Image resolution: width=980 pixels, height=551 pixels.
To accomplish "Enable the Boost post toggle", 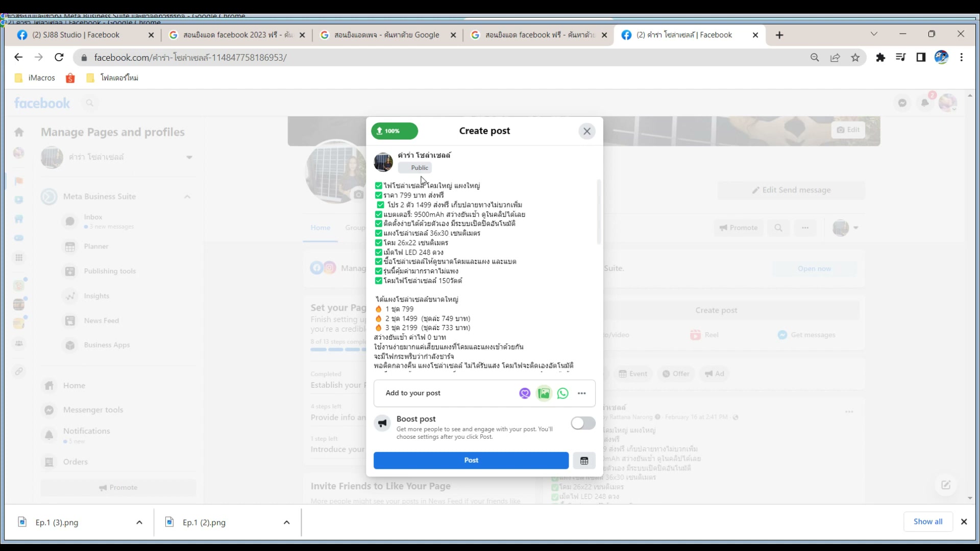I will 583,423.
